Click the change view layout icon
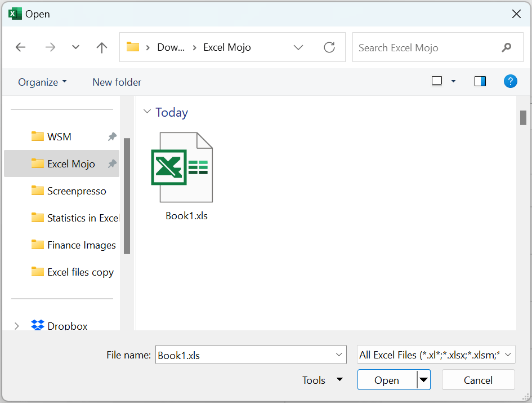The height and width of the screenshot is (403, 532). pos(436,81)
